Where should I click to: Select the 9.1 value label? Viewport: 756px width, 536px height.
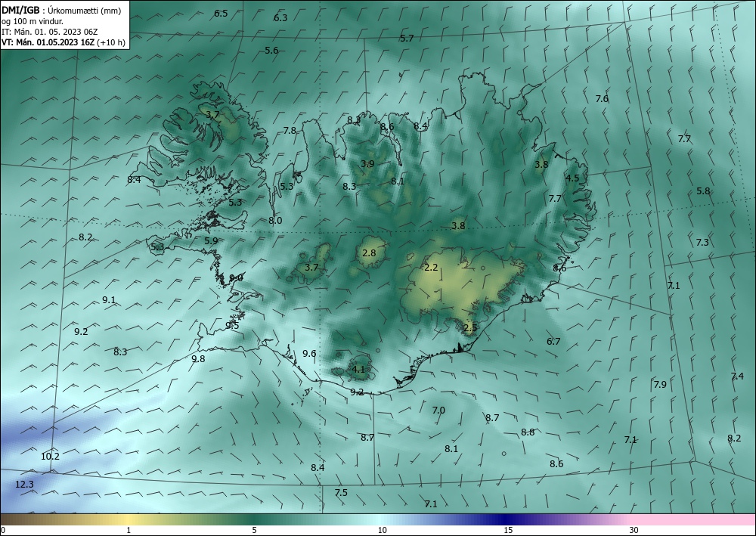coord(109,300)
